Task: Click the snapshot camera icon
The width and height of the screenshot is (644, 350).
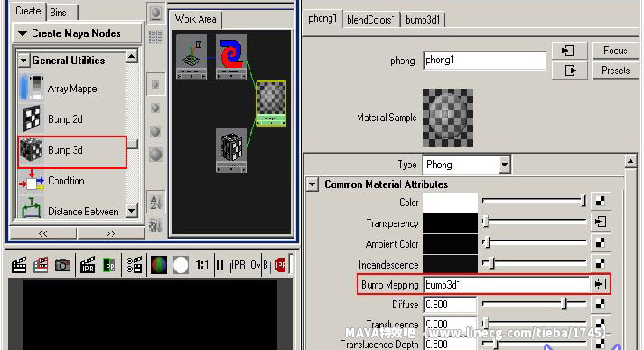Action: (x=62, y=265)
